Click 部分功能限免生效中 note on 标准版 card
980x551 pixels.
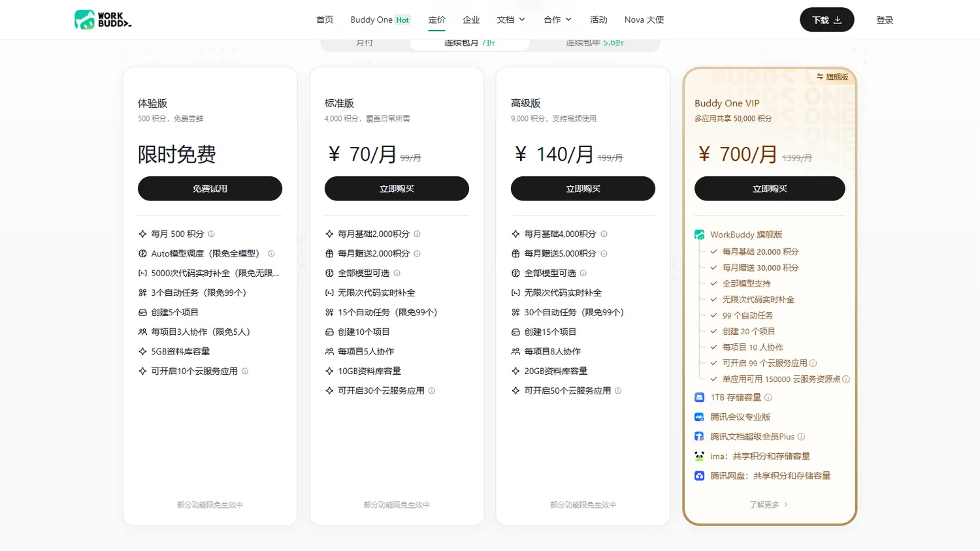coord(397,505)
